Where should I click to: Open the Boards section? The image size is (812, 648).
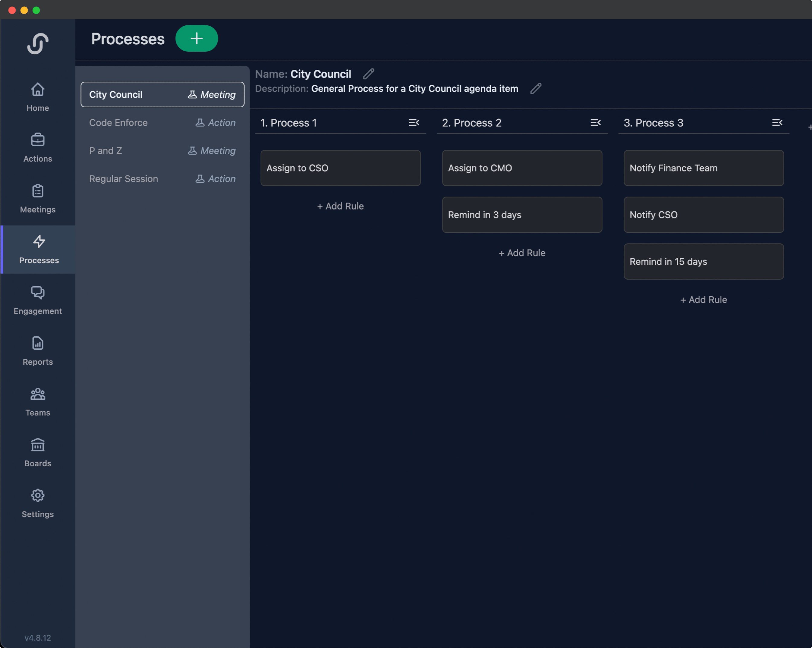pyautogui.click(x=38, y=452)
